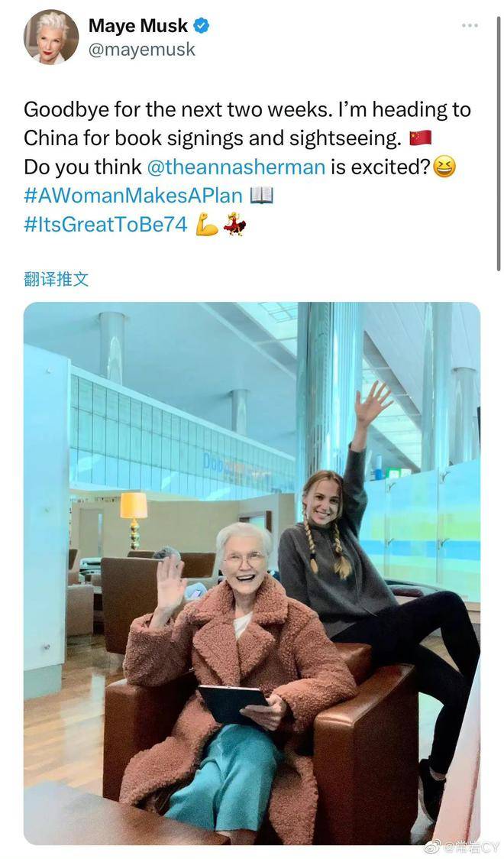Open Maye Musk's profile avatar
This screenshot has height=859, width=504.
(51, 37)
